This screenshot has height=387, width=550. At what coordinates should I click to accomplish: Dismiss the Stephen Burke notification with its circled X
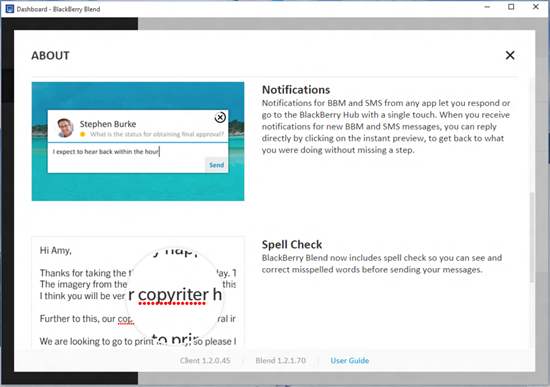click(220, 118)
